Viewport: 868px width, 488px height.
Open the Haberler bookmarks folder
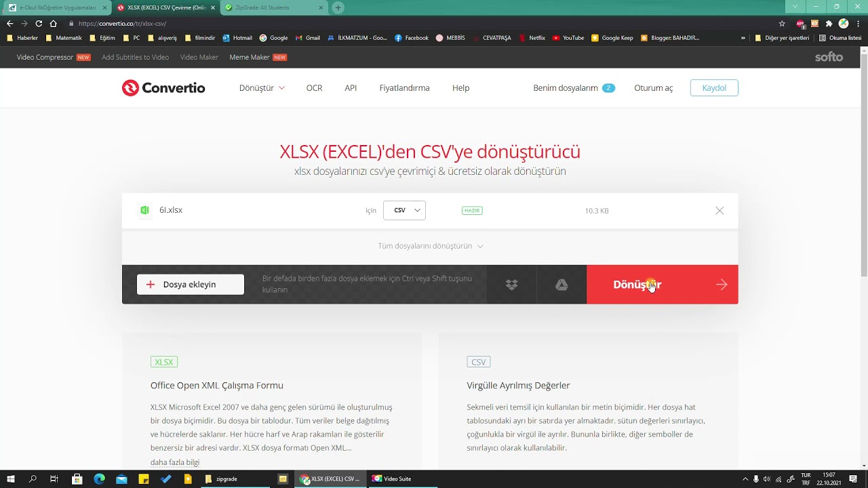click(22, 38)
